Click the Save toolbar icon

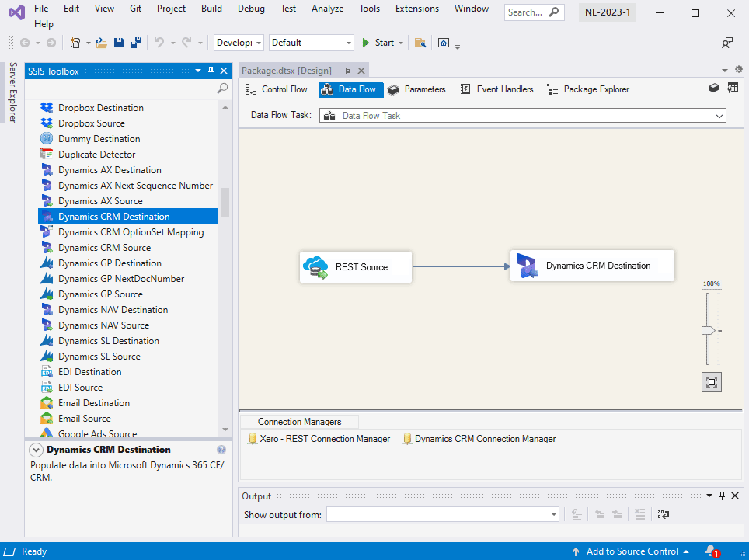click(x=119, y=43)
